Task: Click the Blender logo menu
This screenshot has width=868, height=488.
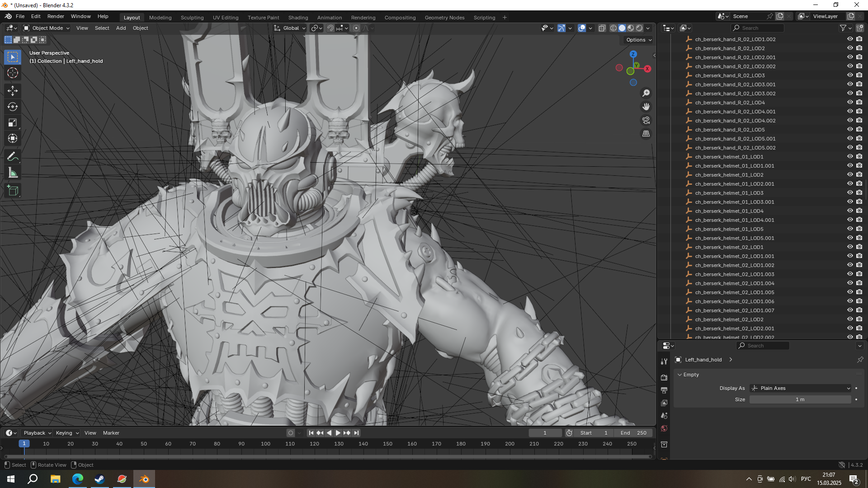Action: [8, 16]
